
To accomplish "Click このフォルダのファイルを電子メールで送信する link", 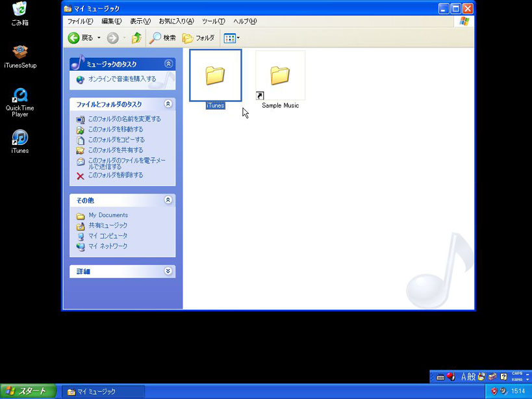I will pyautogui.click(x=127, y=163).
